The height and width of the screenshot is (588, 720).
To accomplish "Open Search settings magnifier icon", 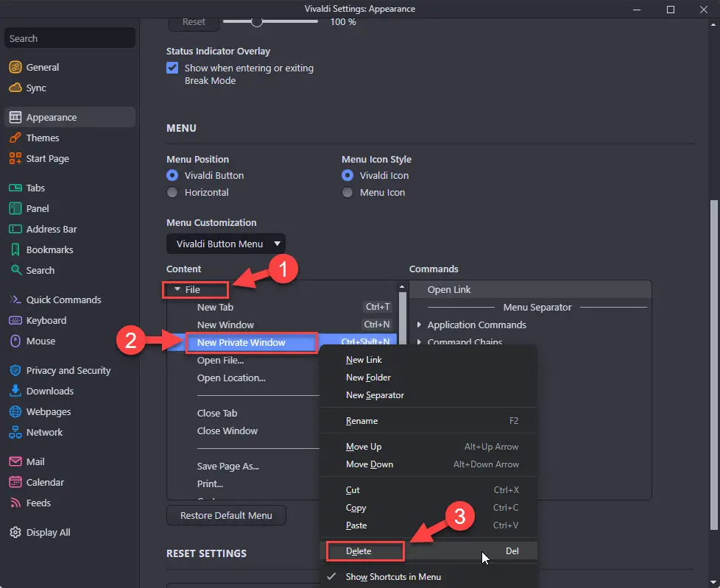I will (x=15, y=270).
